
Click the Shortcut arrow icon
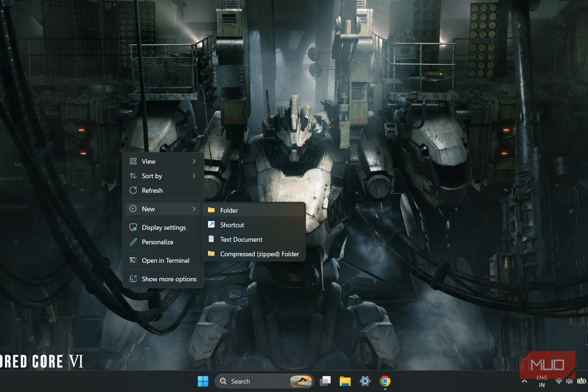coord(211,225)
